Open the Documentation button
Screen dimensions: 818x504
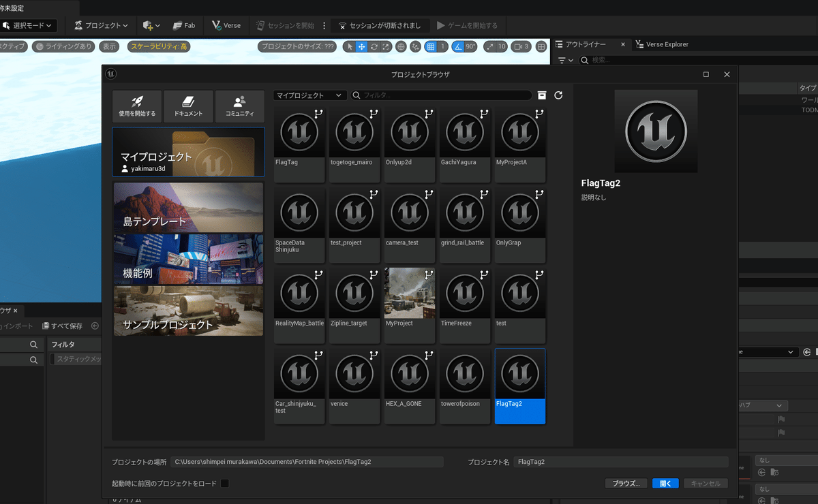pyautogui.click(x=188, y=107)
